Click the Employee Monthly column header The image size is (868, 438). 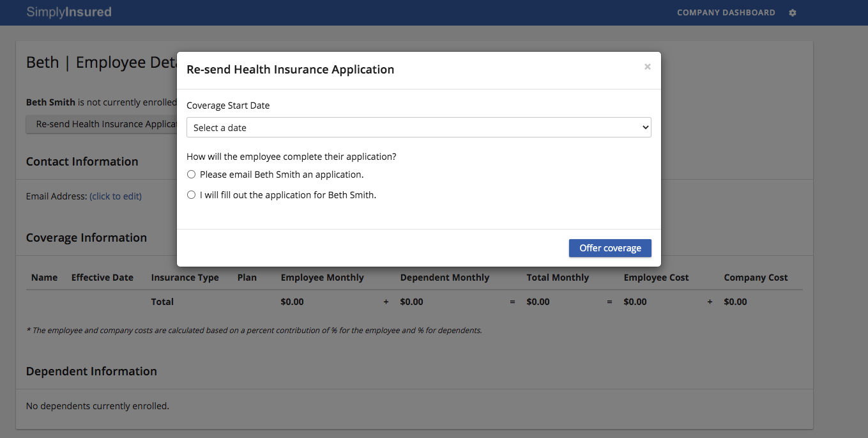[322, 277]
